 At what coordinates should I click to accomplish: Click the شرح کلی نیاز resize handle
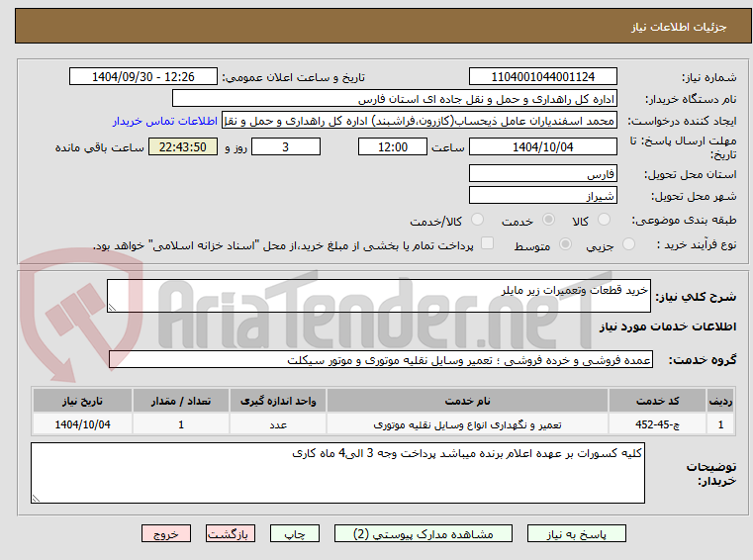[x=112, y=308]
